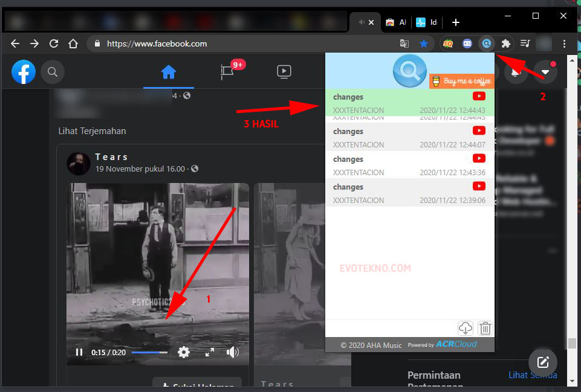Click the cloud download icon in AHA Music popup
Image resolution: width=581 pixels, height=392 pixels.
[465, 328]
